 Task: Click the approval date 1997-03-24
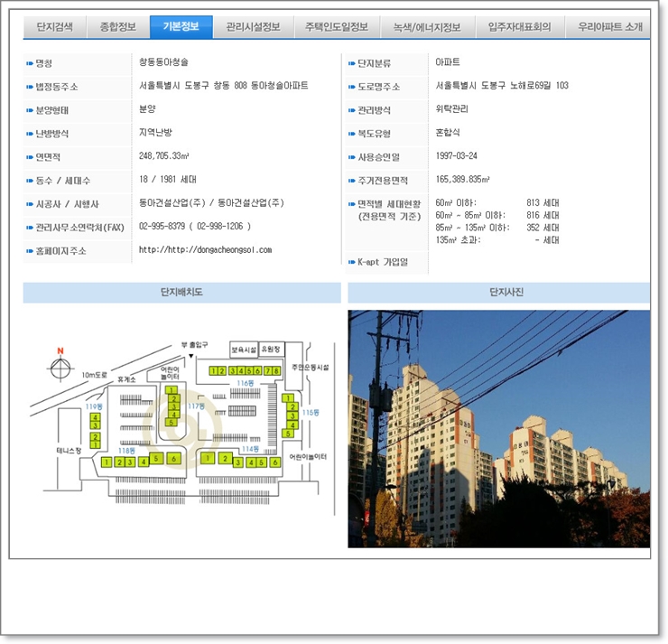[456, 156]
